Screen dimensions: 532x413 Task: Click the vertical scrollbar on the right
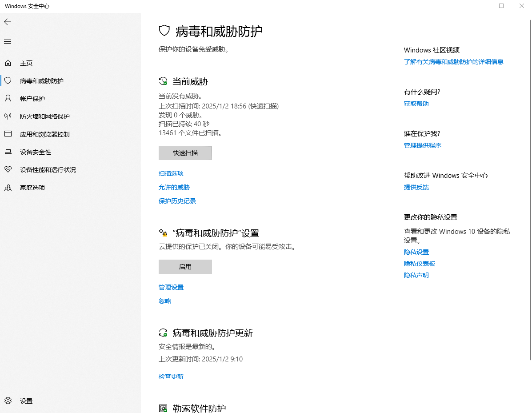click(530, 190)
